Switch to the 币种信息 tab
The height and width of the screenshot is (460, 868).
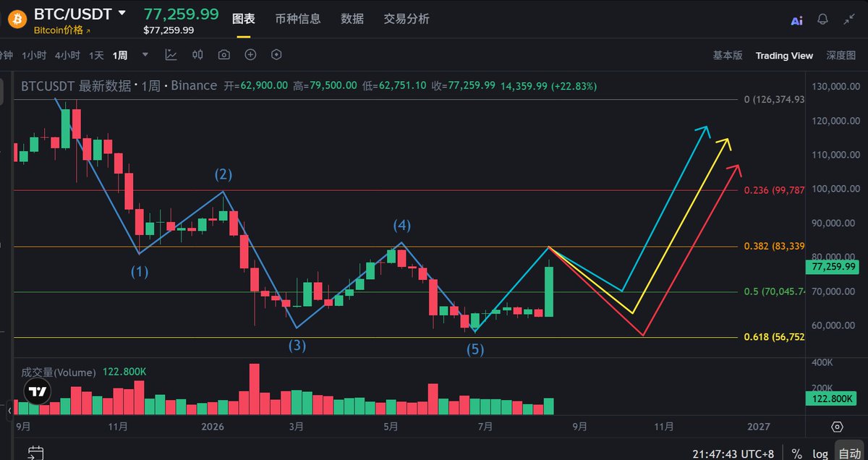(x=298, y=19)
